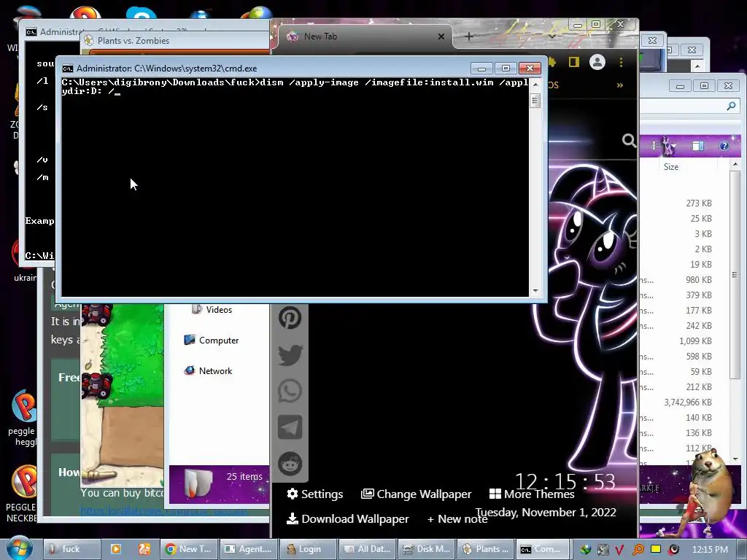Image resolution: width=747 pixels, height=560 pixels.
Task: Toggle the Explorer preview pane icon
Action: tap(698, 146)
